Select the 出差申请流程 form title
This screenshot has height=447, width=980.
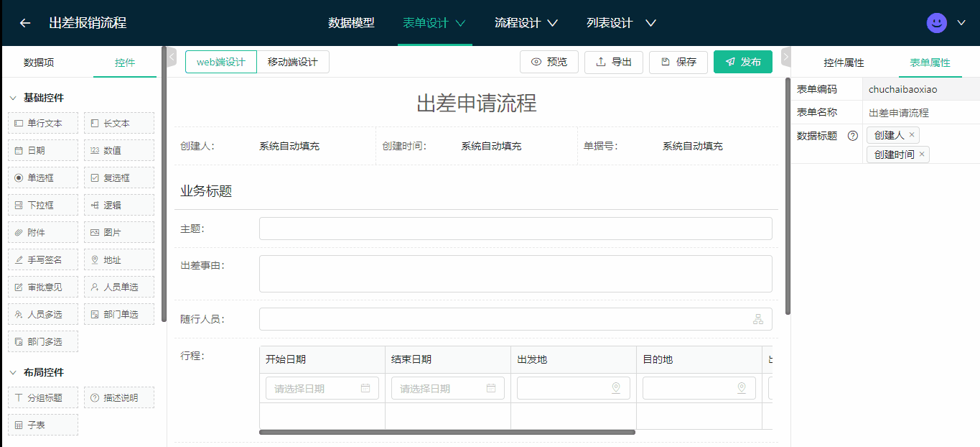click(x=476, y=103)
